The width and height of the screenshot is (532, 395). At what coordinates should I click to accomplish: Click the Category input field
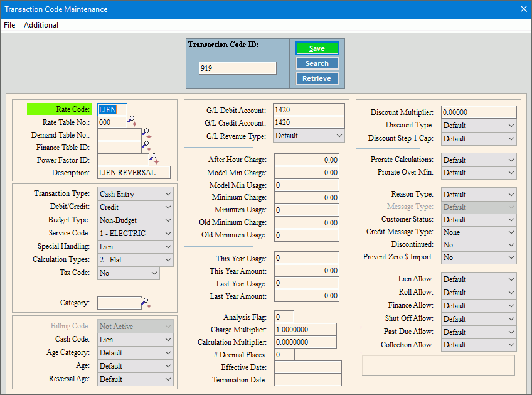(119, 303)
